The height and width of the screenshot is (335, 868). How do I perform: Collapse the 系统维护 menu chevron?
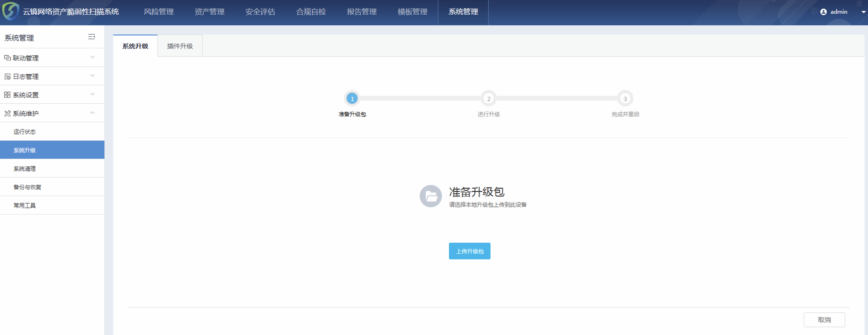click(x=92, y=113)
